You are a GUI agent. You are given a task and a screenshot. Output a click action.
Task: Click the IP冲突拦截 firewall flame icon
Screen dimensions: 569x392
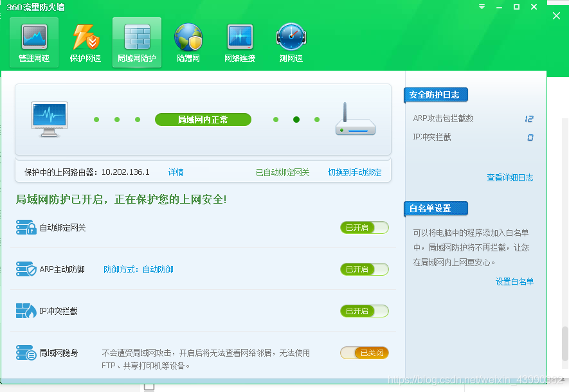tap(26, 311)
